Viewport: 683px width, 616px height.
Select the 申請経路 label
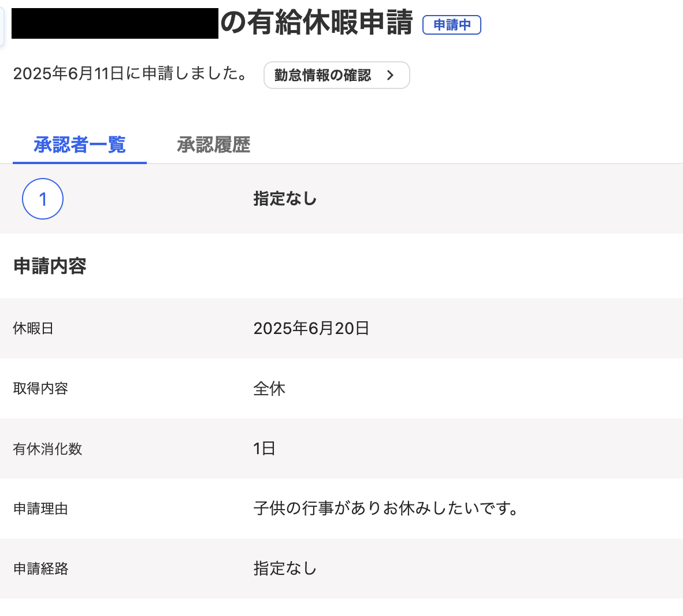(40, 569)
